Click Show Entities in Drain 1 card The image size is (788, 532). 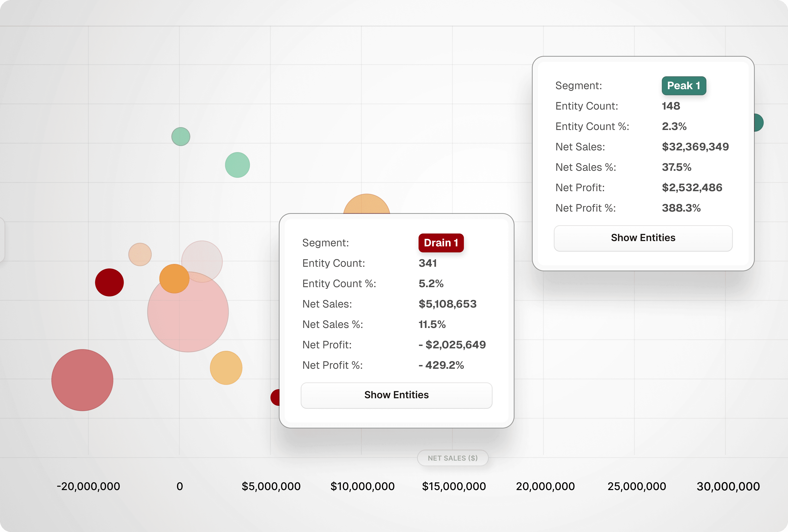[396, 395]
